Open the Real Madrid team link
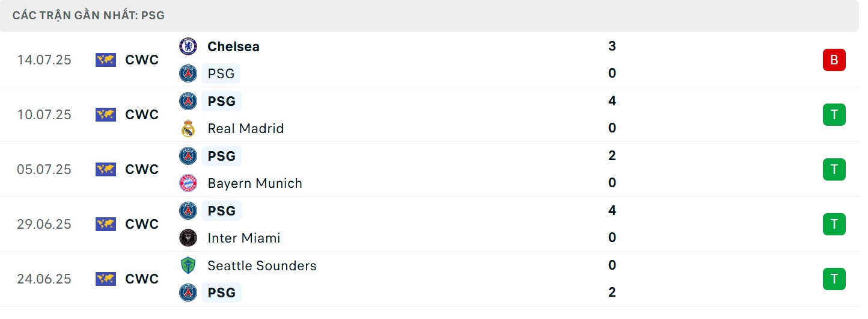Screen dimensions: 868x319 [245, 129]
